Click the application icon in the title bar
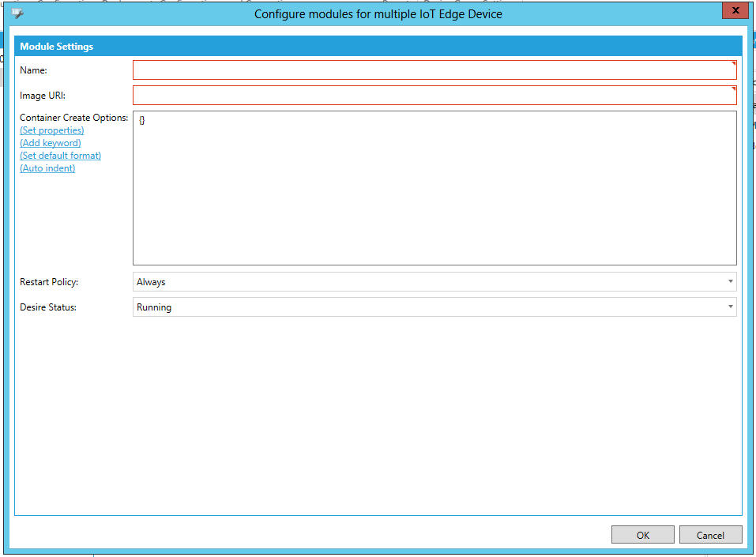 (x=17, y=13)
